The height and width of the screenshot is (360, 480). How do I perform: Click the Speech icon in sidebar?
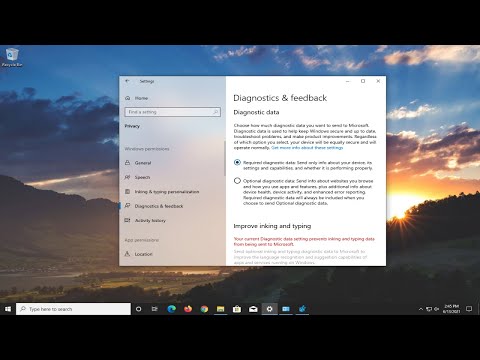point(127,177)
